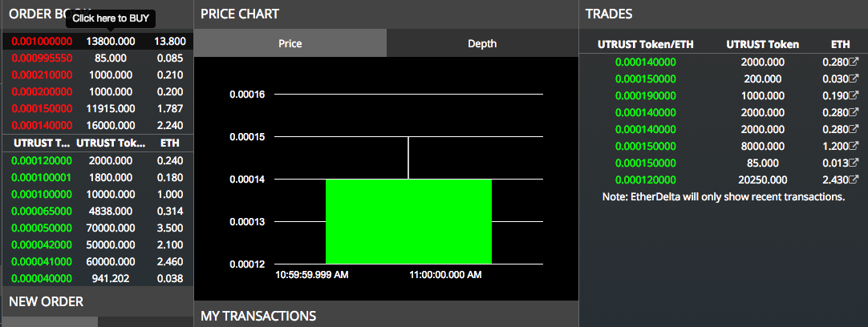Select sell order priced 0.001000000

98,41
